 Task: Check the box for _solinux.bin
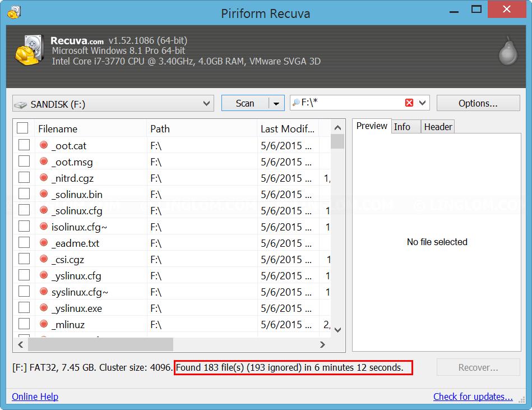(x=24, y=194)
